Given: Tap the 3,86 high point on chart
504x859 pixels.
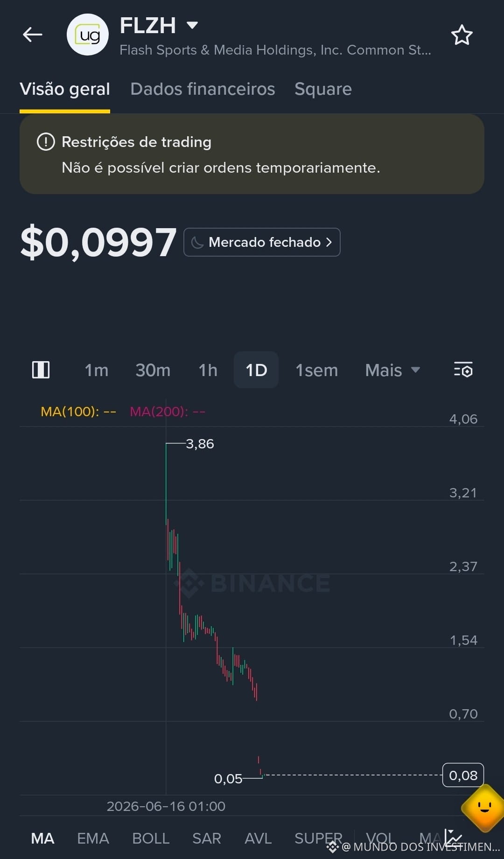Looking at the screenshot, I should (200, 444).
